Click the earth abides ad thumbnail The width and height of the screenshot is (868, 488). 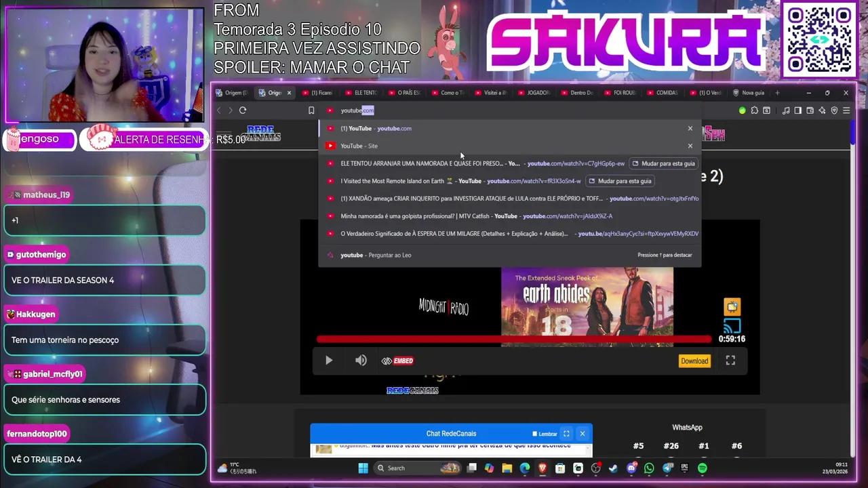tap(587, 306)
